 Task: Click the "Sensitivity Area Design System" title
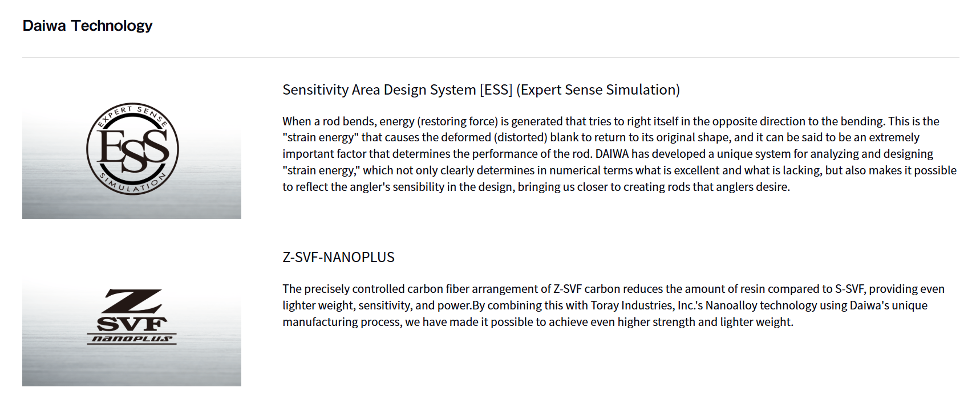(379, 90)
